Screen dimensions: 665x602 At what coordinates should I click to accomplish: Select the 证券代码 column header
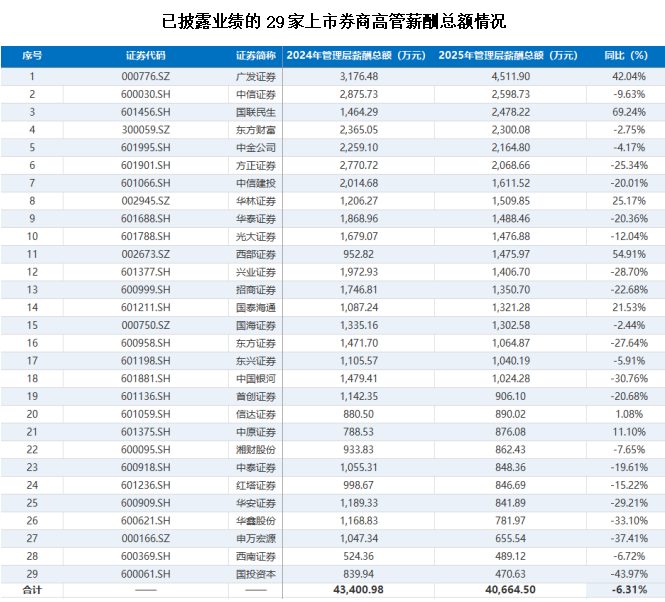pos(145,56)
